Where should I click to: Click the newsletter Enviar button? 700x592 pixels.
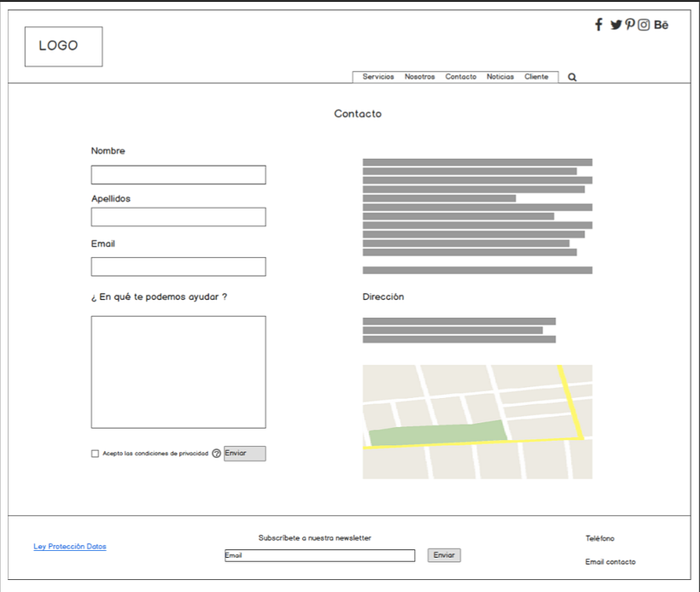tap(444, 555)
